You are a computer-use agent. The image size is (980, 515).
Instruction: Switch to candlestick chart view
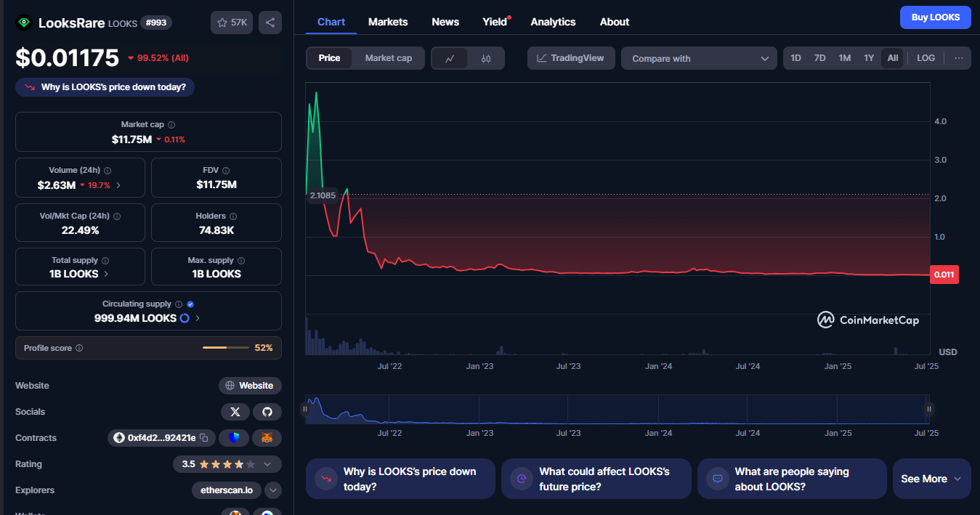(x=486, y=58)
